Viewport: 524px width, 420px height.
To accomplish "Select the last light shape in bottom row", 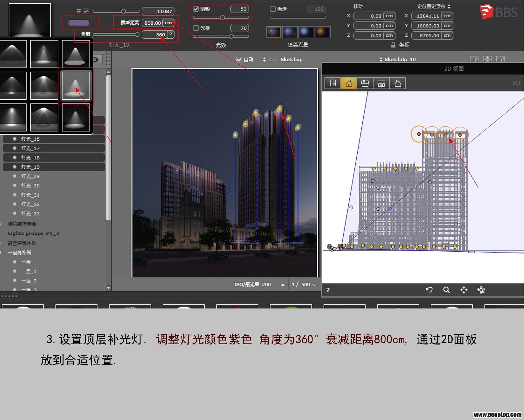I will 76,117.
